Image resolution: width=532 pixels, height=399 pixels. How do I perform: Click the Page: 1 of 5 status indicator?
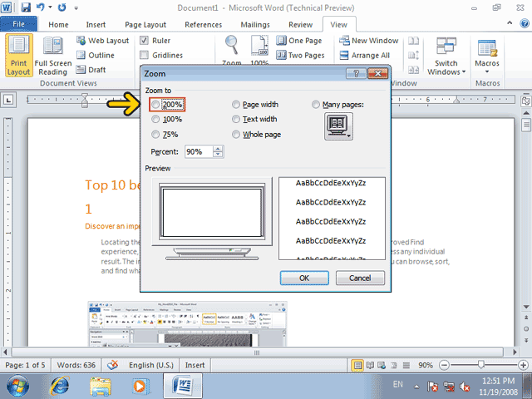tap(26, 365)
